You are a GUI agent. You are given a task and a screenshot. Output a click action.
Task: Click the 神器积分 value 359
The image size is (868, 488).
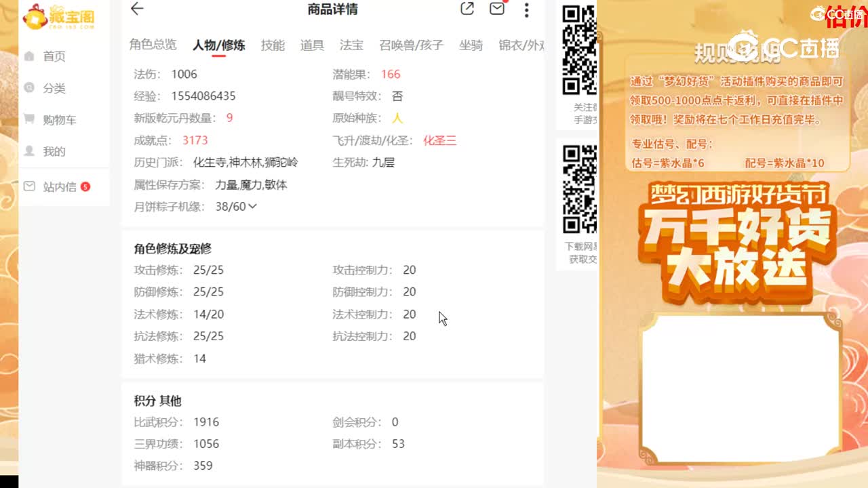[203, 466]
